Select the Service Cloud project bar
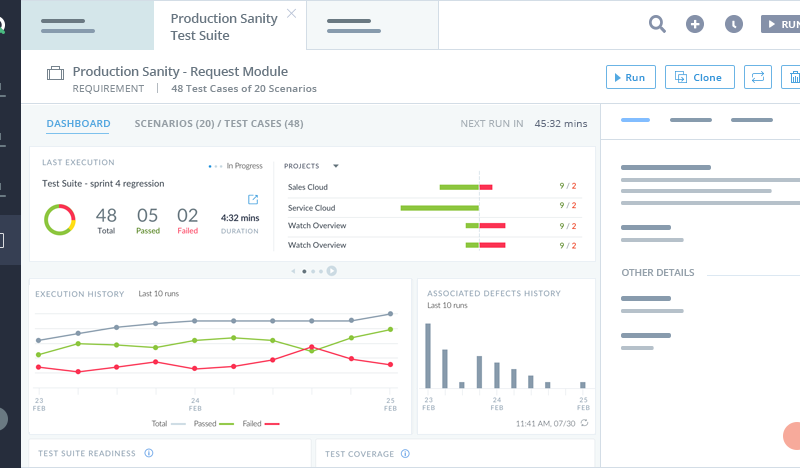 439,208
